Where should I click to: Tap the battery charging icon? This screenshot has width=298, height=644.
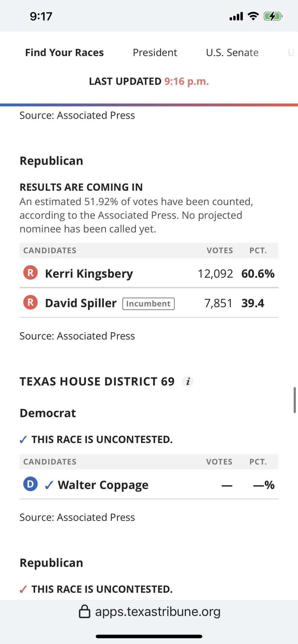click(273, 16)
